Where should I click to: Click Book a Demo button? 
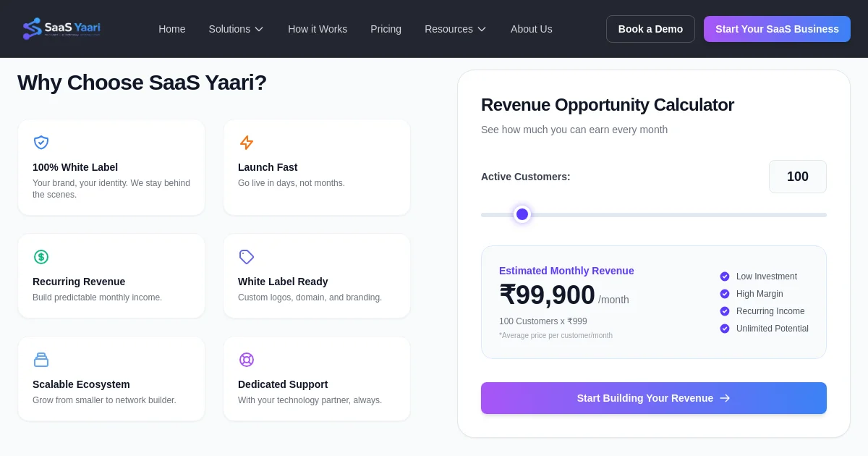(650, 29)
